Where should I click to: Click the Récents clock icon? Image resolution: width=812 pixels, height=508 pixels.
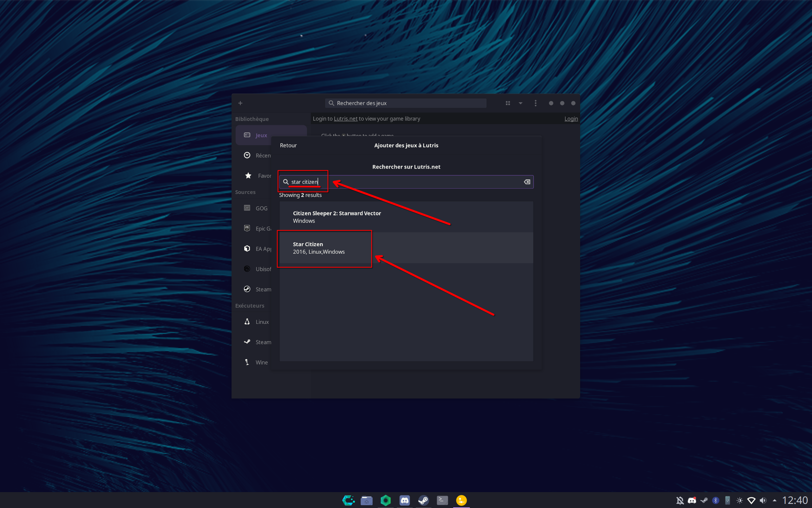tap(247, 155)
